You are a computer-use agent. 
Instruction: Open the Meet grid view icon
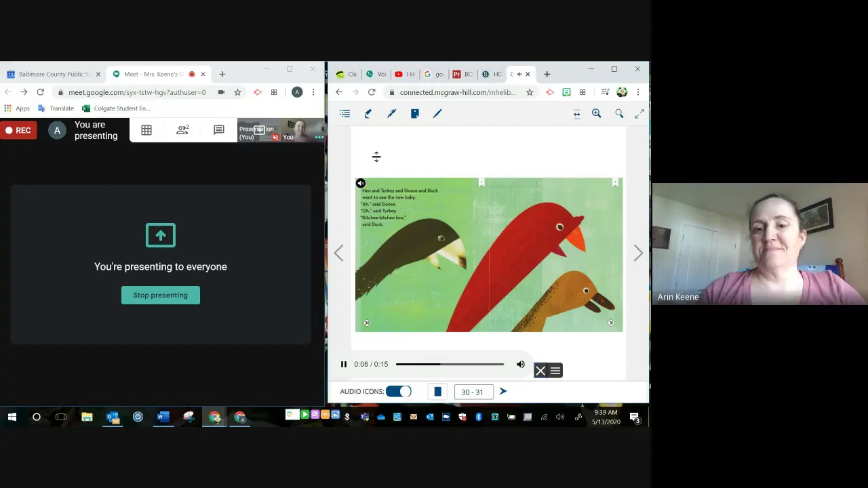click(x=146, y=130)
